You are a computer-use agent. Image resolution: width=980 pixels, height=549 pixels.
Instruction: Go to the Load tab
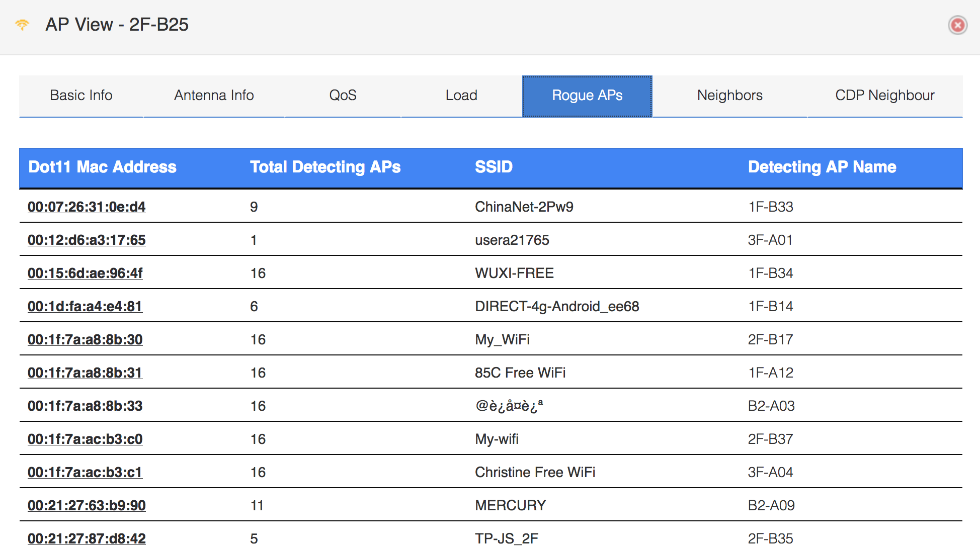pos(461,96)
